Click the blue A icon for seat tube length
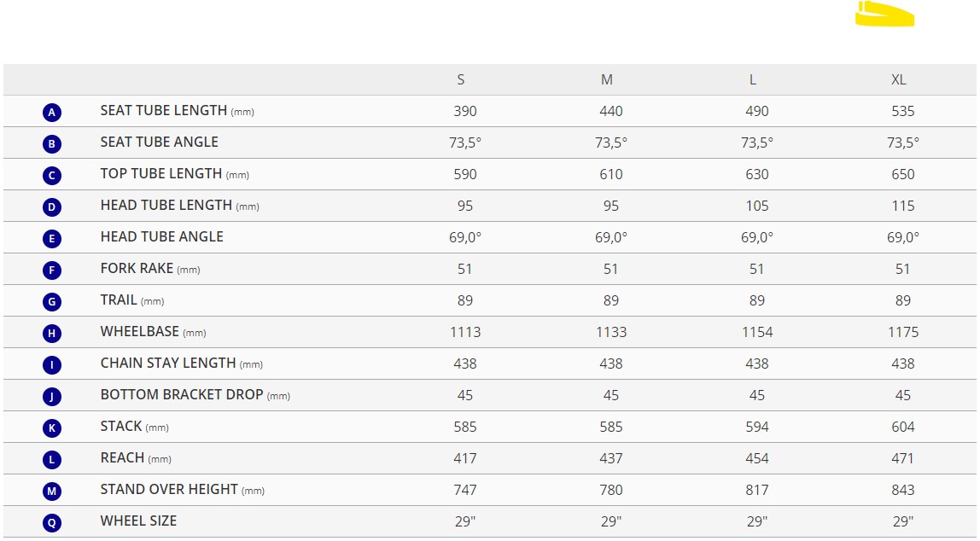This screenshot has width=980, height=541. coord(52,113)
